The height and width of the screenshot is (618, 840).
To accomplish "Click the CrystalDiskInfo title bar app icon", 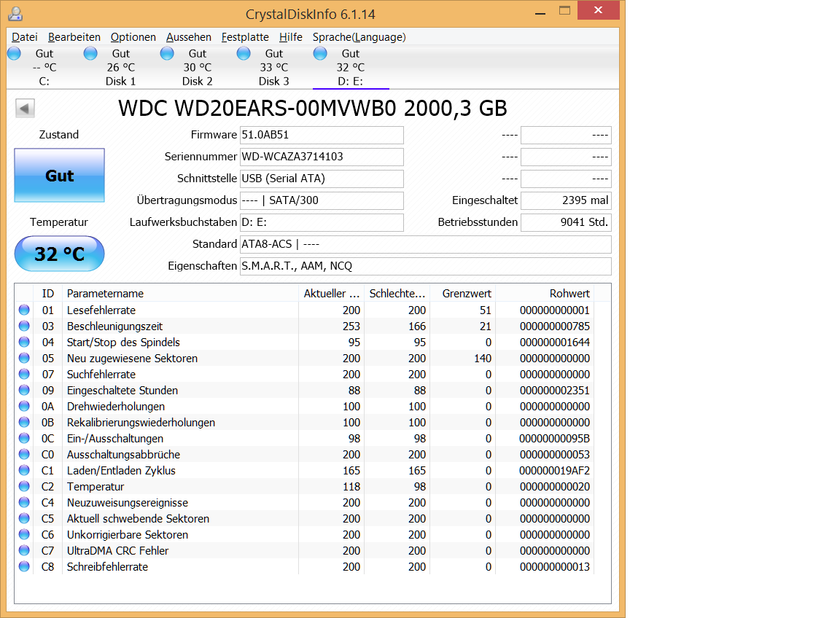I will click(15, 13).
